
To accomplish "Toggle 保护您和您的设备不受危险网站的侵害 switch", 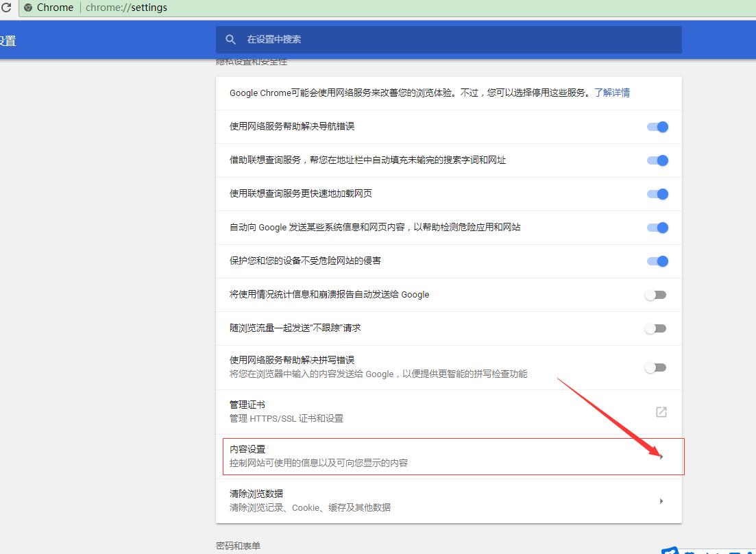I will pos(657,261).
